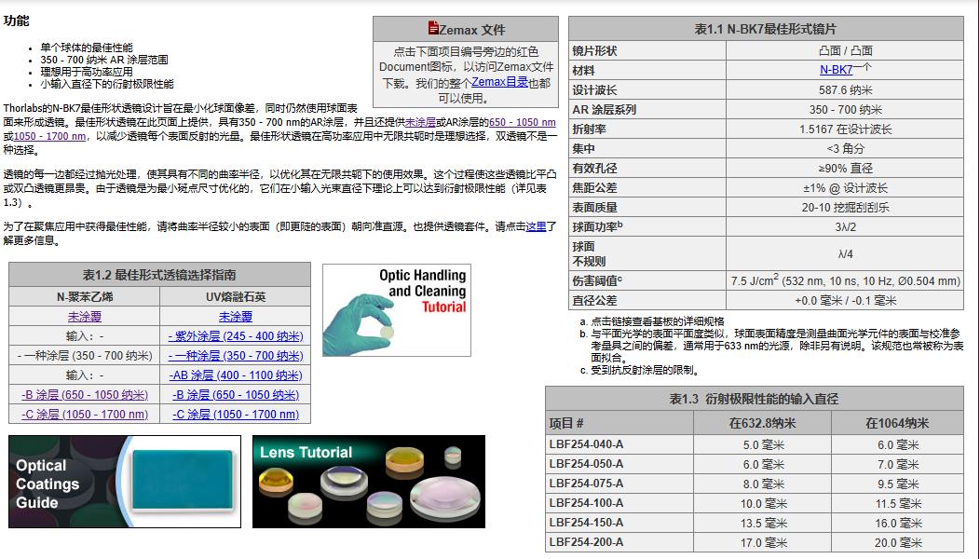Select item LBF254-200-A row label
The height and width of the screenshot is (559, 980).
coord(586,542)
